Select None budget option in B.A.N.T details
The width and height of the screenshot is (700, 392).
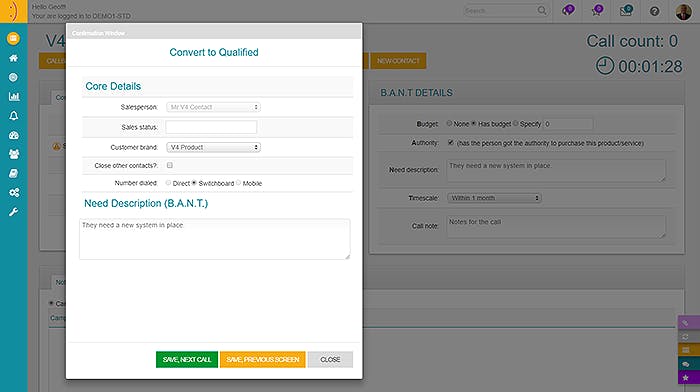pyautogui.click(x=450, y=123)
